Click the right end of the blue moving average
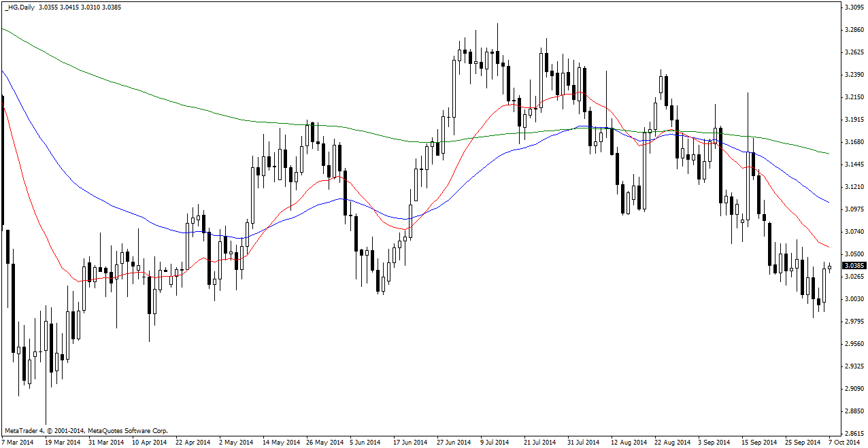This screenshot has width=868, height=448. 828,202
